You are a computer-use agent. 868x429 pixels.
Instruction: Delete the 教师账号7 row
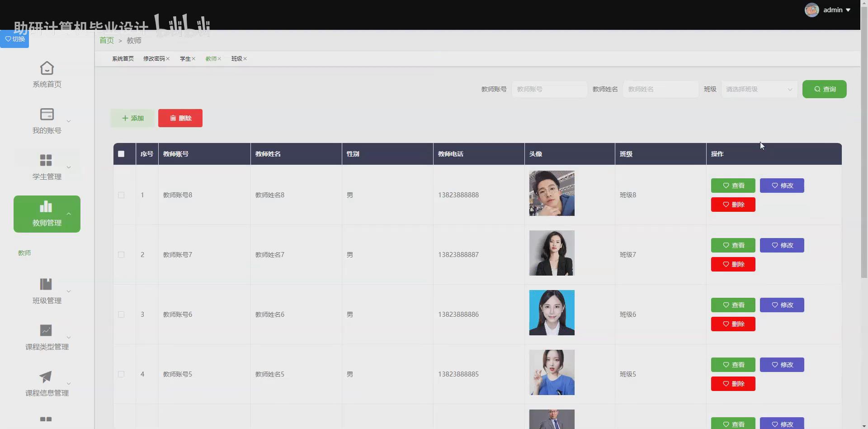click(x=733, y=264)
